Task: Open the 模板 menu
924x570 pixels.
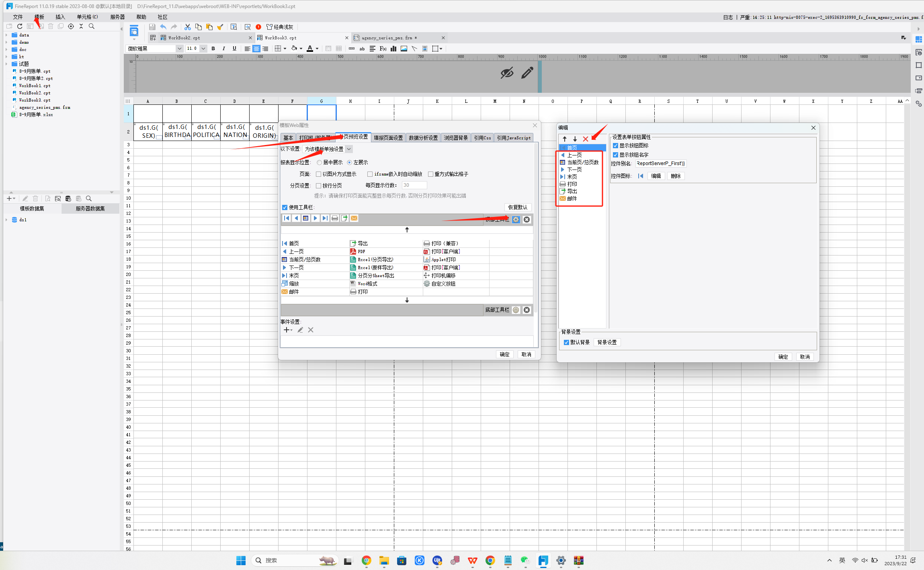Action: pos(39,17)
